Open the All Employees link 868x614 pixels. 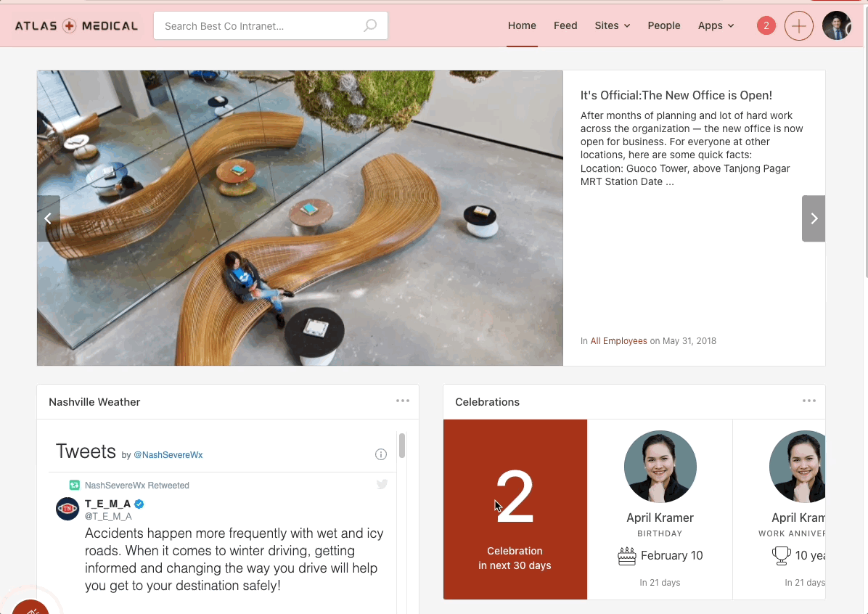pos(618,341)
